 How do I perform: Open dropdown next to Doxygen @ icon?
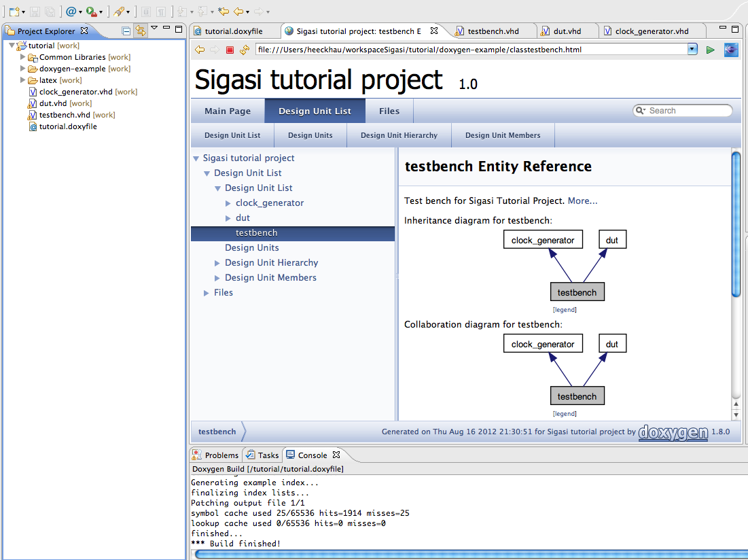(x=80, y=12)
